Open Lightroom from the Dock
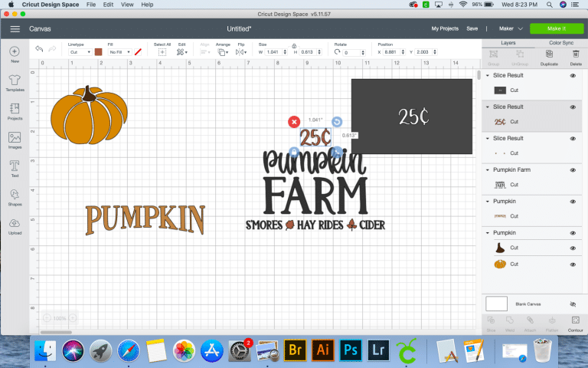The width and height of the screenshot is (588, 368). (x=378, y=350)
